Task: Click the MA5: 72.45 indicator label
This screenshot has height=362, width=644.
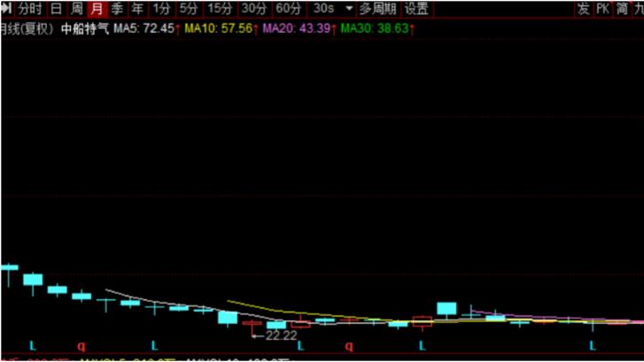Action: coord(144,28)
